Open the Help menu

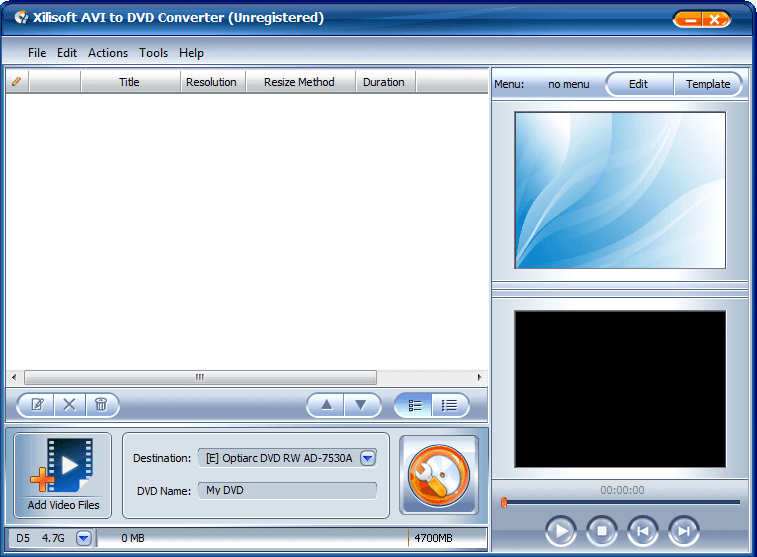coord(191,53)
